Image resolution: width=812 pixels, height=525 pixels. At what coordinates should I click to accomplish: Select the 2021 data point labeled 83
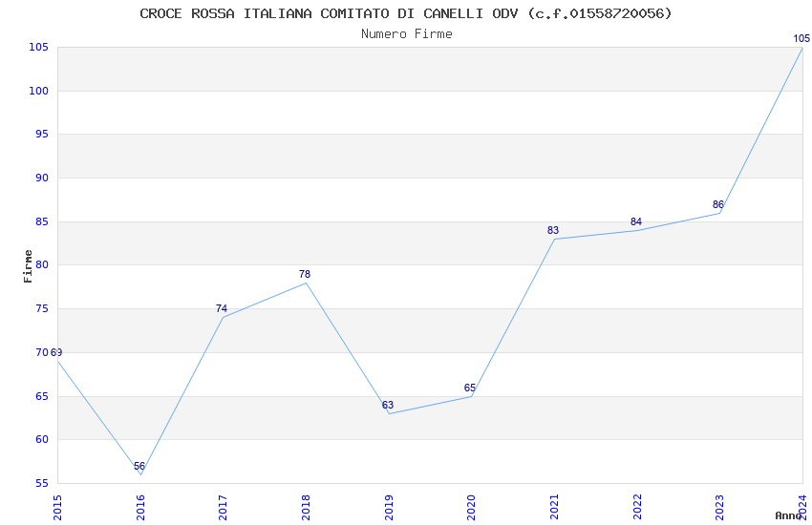click(554, 239)
